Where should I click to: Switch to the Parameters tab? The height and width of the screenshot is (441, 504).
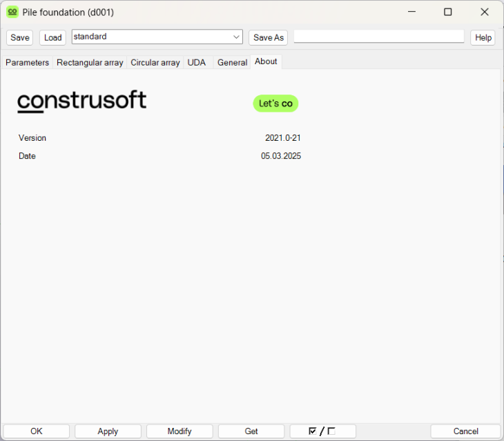(x=28, y=62)
